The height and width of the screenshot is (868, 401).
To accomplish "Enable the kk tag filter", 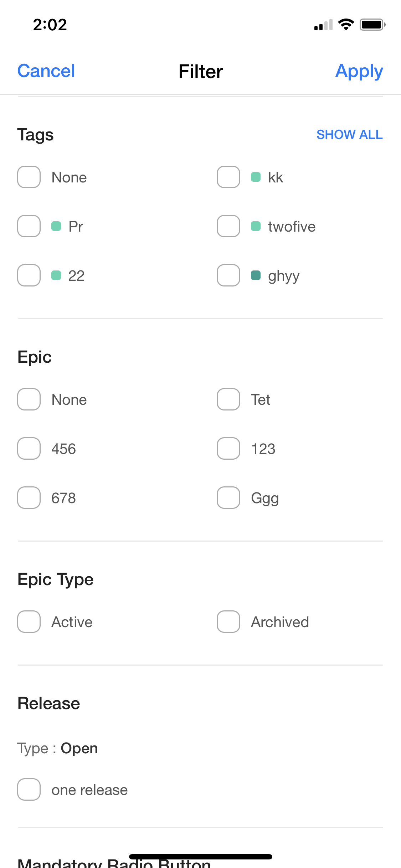I will [x=228, y=177].
